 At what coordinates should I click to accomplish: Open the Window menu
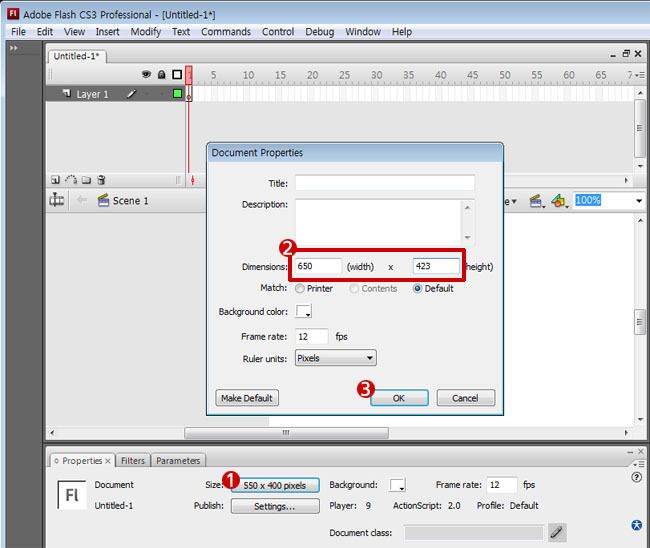pos(363,32)
